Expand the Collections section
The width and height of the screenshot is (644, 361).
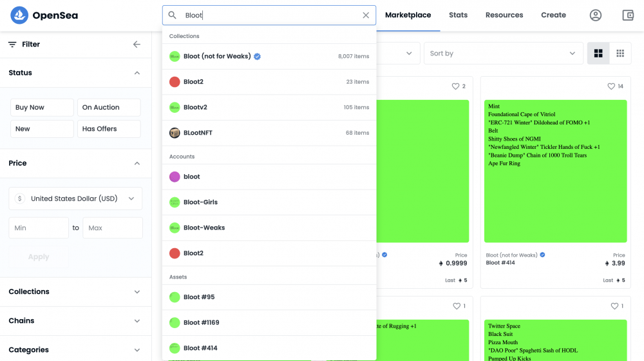[137, 292]
